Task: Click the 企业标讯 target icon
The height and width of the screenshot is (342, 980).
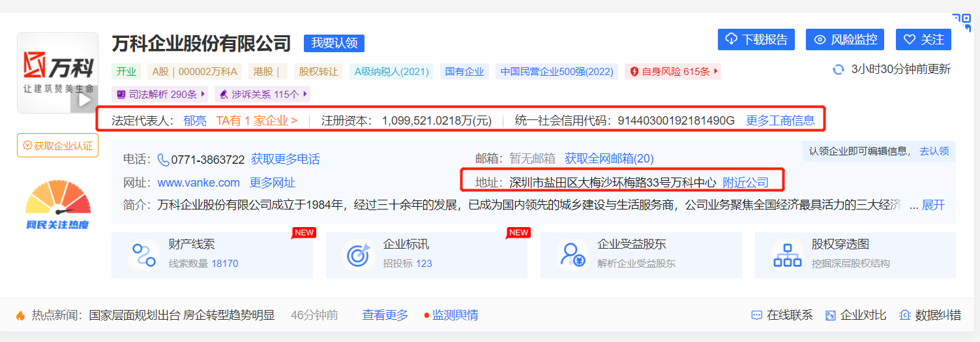Action: (357, 255)
